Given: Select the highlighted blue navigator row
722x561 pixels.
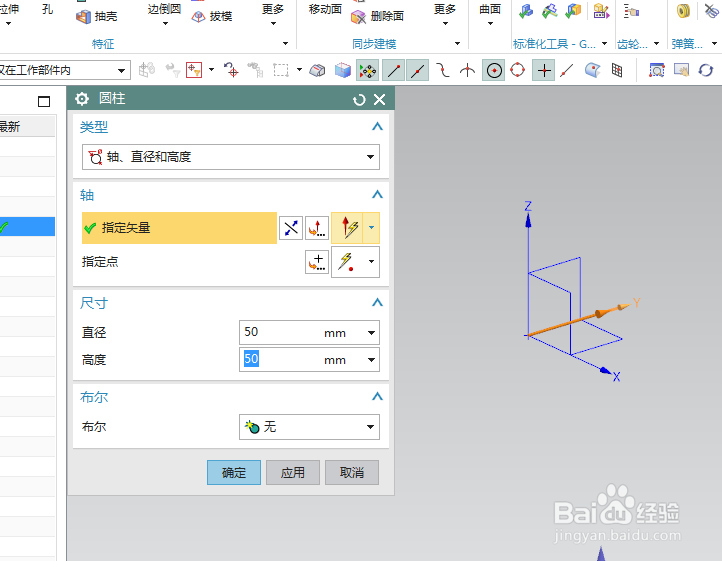Looking at the screenshot, I should click(28, 227).
